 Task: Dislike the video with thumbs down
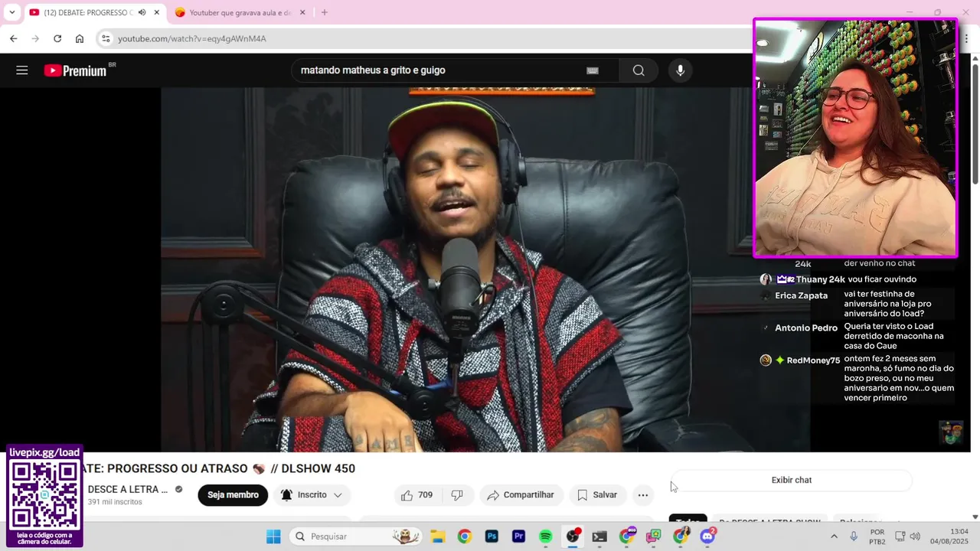(457, 495)
